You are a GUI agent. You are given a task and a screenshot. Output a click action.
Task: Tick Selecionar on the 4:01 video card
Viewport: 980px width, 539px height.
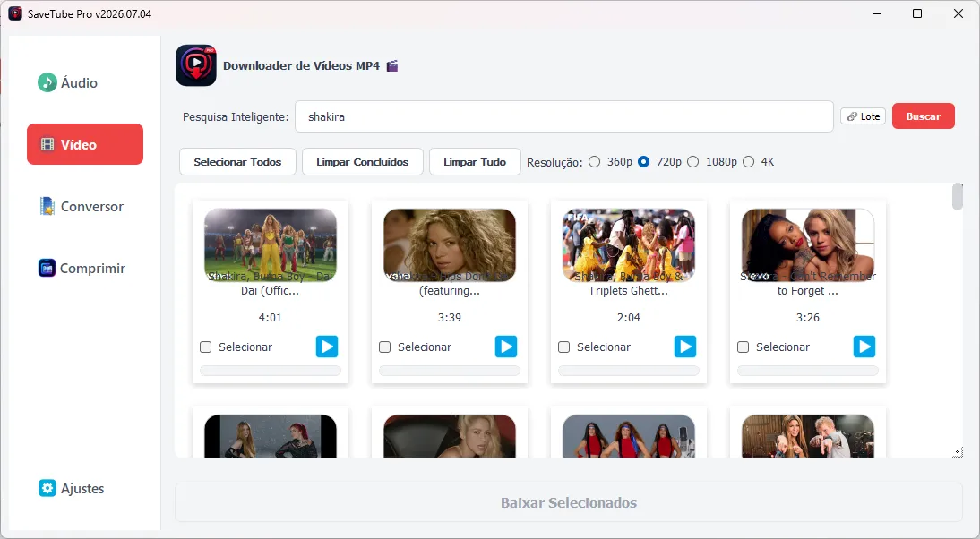tap(206, 346)
